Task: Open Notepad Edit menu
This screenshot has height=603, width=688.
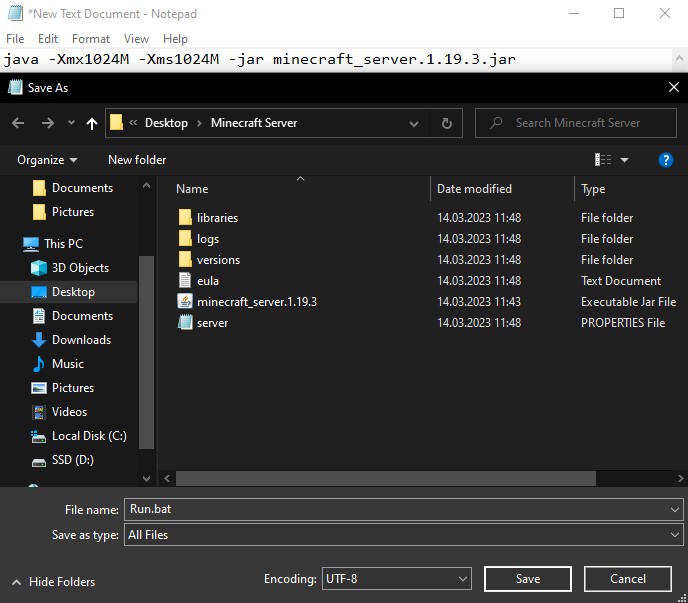Action: click(48, 39)
